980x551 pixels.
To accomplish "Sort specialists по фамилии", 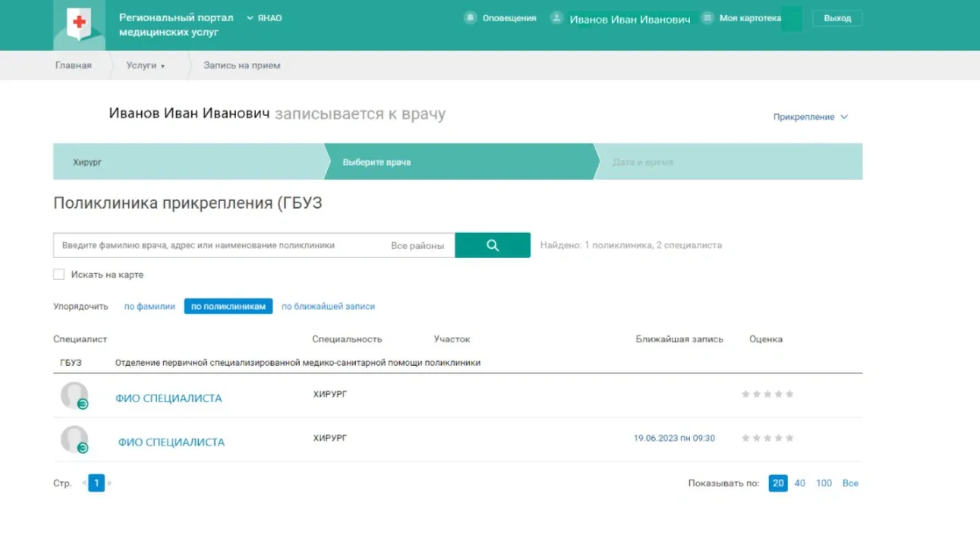I will click(x=150, y=307).
